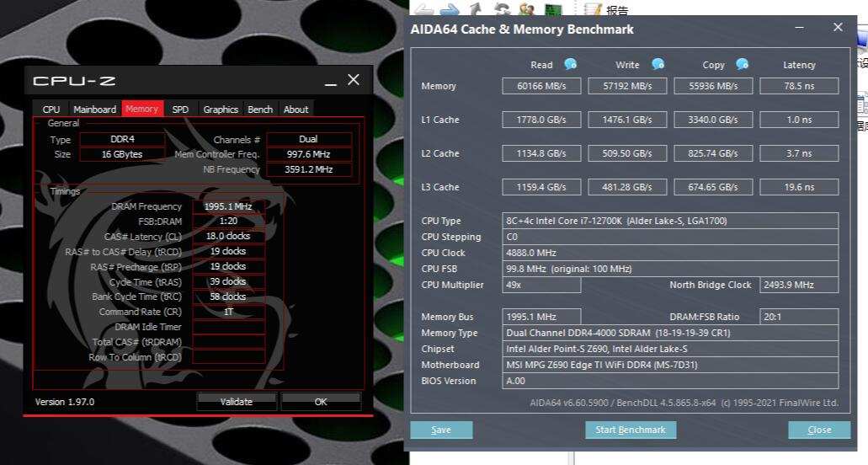The width and height of the screenshot is (868, 465).
Task: Click the NB Frequency value 3591.2 MHz
Action: pyautogui.click(x=309, y=169)
